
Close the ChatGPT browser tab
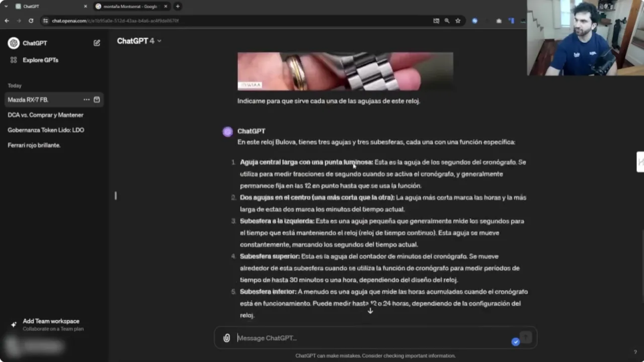click(x=86, y=7)
